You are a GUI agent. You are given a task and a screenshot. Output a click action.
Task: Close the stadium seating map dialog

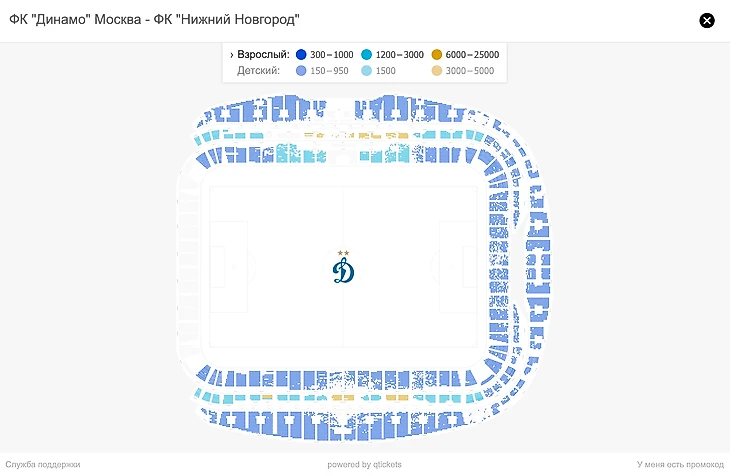click(x=707, y=20)
